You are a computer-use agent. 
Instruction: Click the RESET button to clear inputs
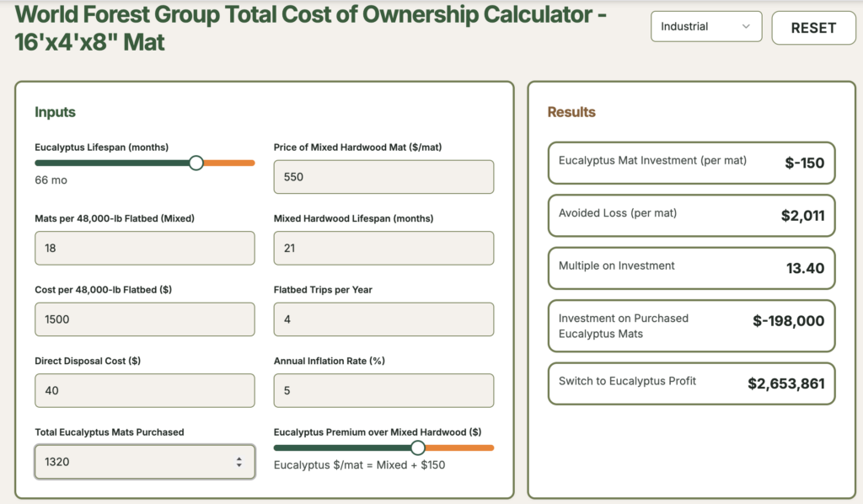pyautogui.click(x=812, y=27)
